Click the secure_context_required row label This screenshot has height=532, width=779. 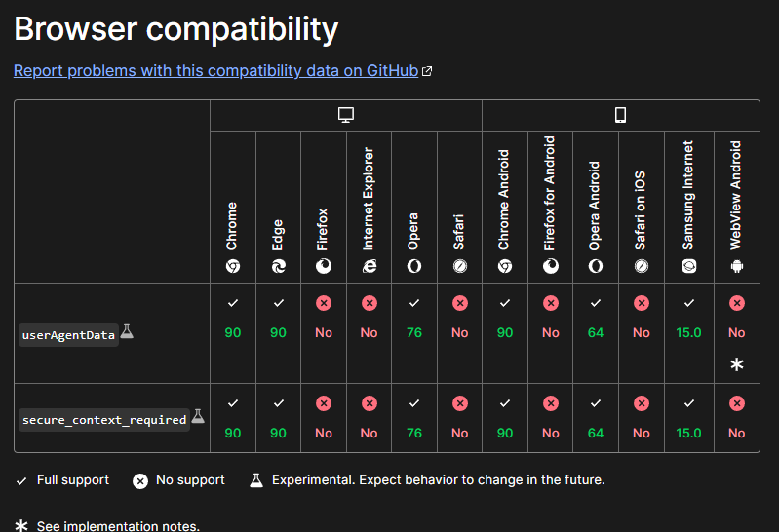(x=104, y=420)
